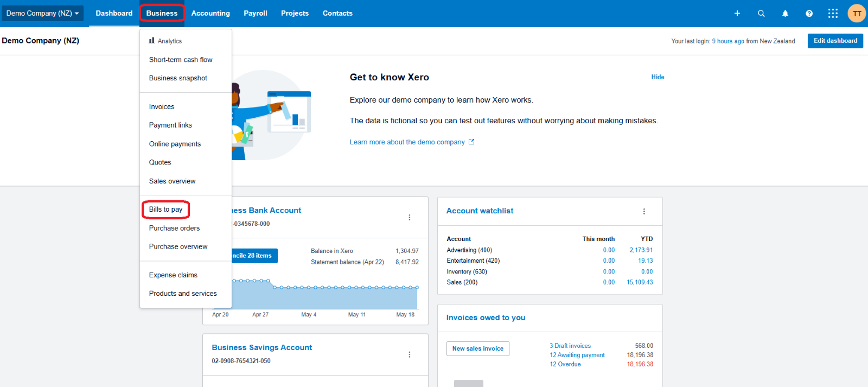Click the Analytics bar chart icon

[x=152, y=41]
